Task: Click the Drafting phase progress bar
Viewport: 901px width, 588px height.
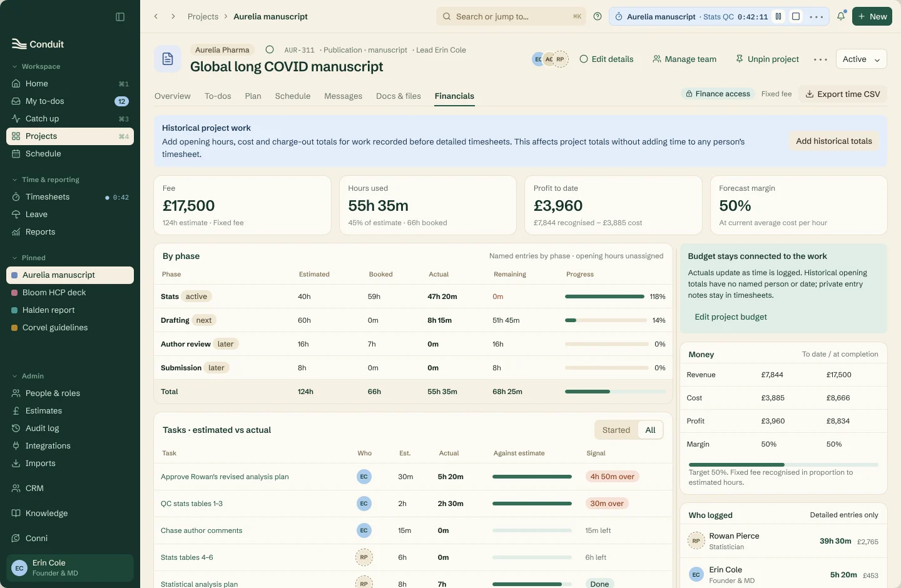Action: click(606, 321)
